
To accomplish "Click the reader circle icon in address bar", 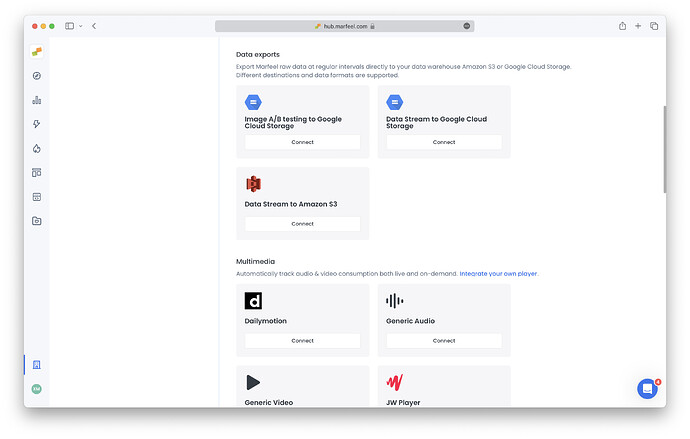I will pyautogui.click(x=467, y=26).
